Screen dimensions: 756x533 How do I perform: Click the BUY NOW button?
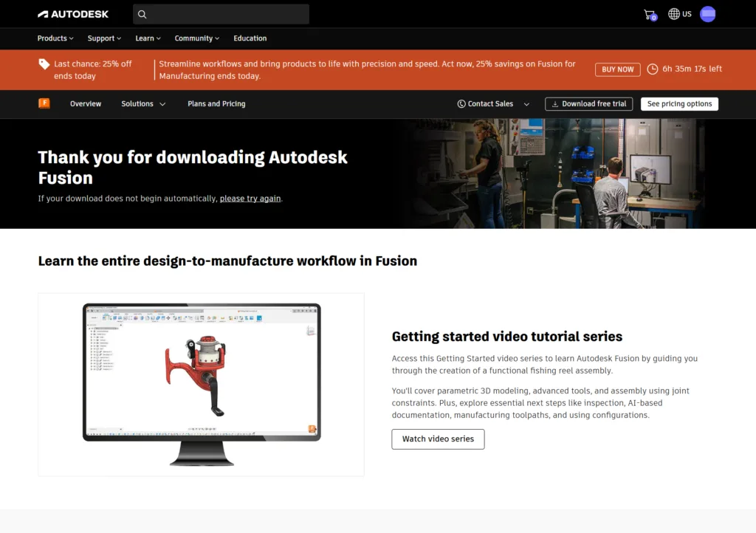click(x=618, y=69)
